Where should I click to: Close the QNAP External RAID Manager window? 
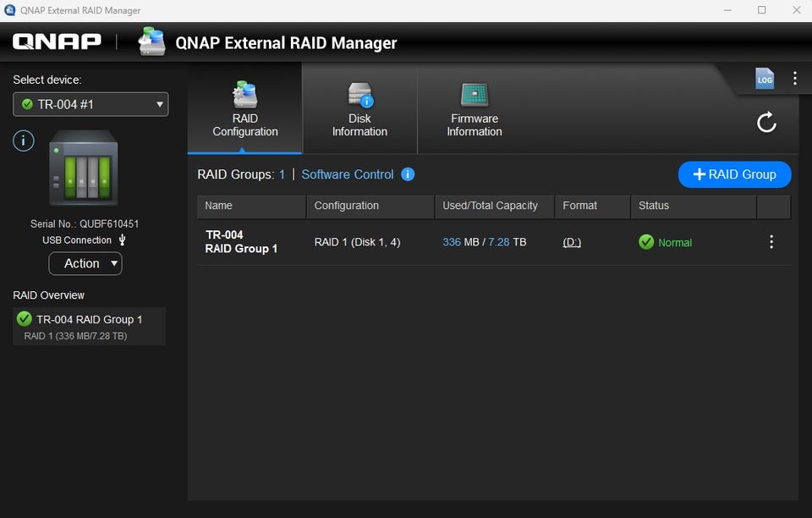(x=797, y=10)
